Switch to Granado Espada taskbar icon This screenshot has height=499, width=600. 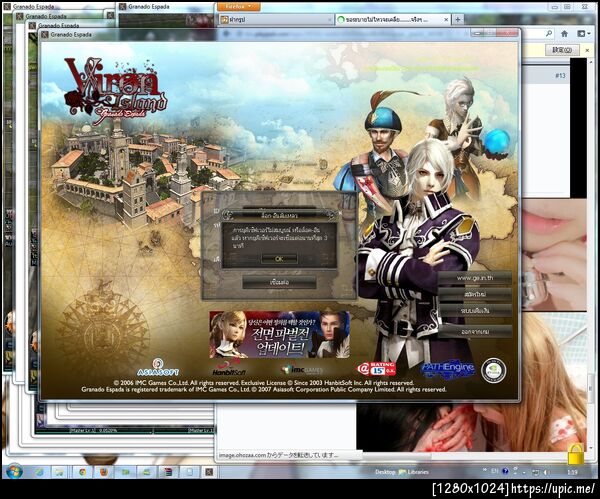coord(209,472)
